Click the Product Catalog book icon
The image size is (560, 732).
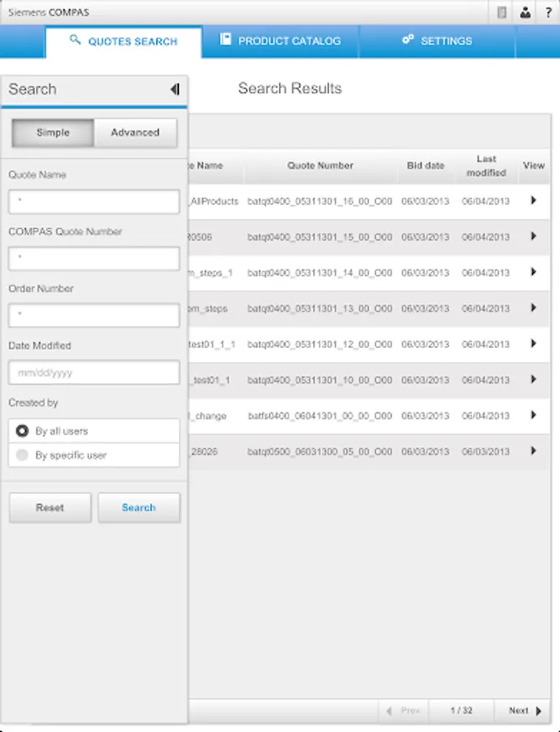coord(225,39)
